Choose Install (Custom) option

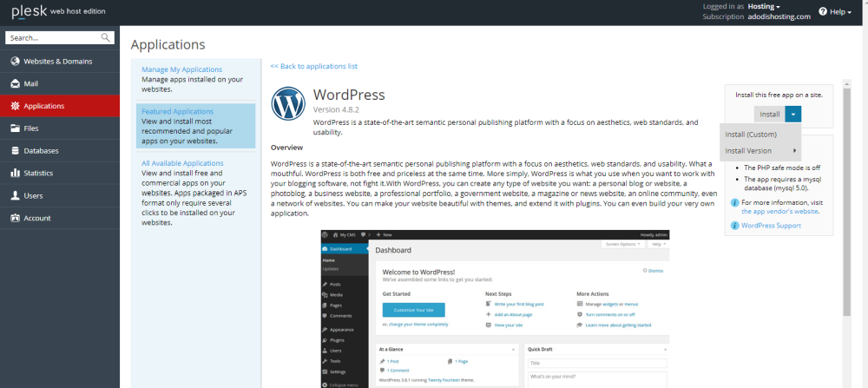[x=760, y=134]
